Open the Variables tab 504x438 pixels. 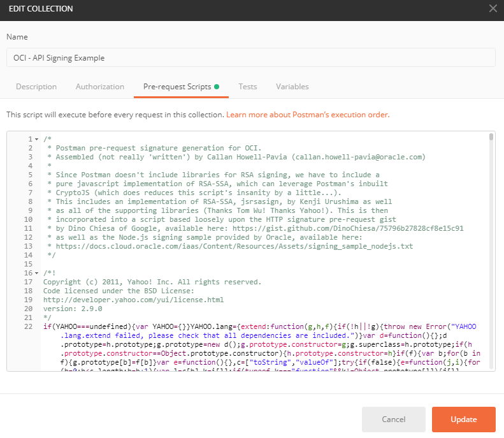pos(292,87)
